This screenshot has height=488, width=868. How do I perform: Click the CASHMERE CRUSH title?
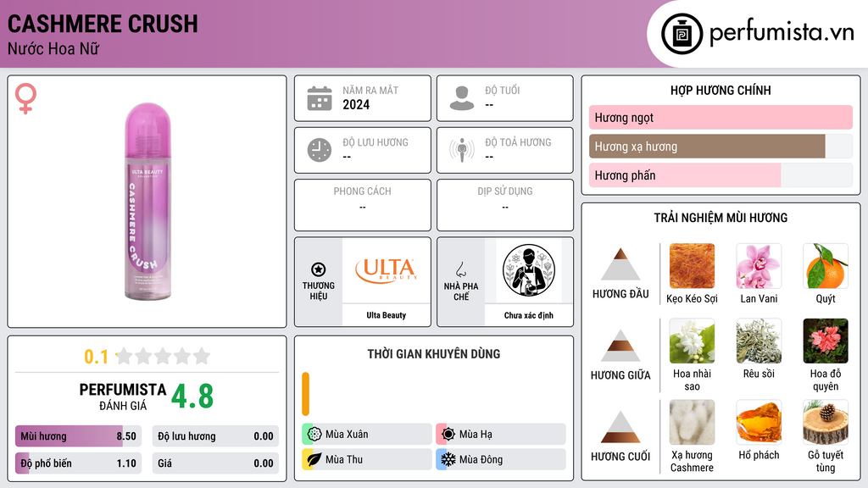[103, 24]
